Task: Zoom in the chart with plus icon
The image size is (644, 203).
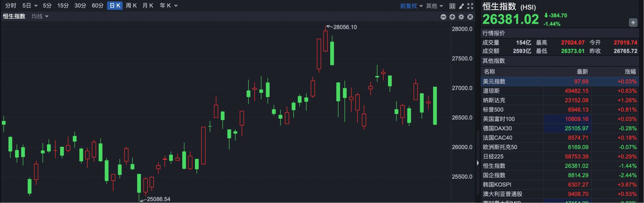Action: pos(452,17)
